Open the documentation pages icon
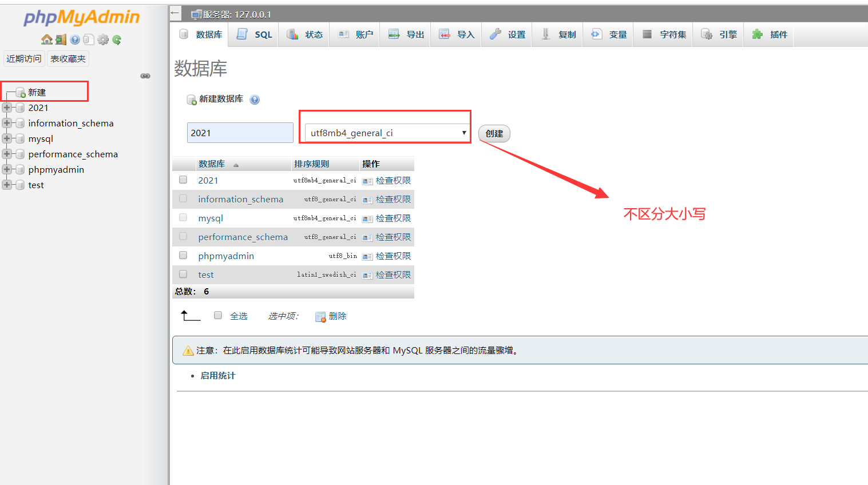Screen dimensions: 868x485 88,39
